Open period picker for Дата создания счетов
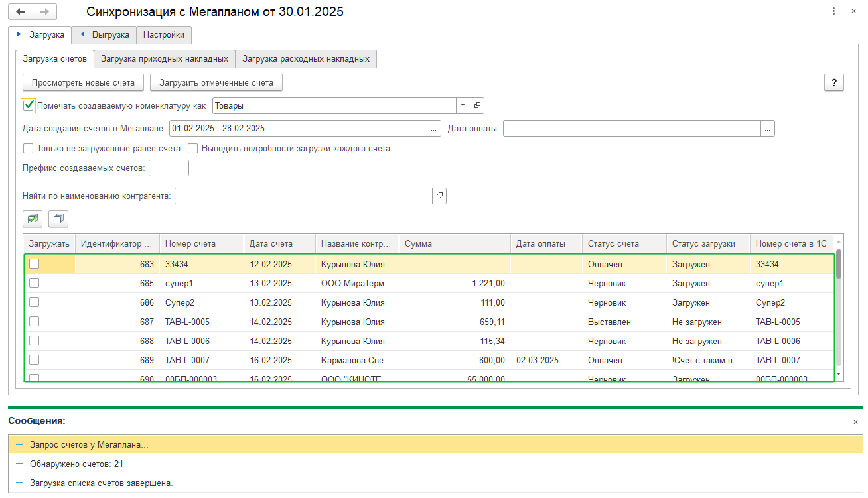This screenshot has height=498, width=868. click(x=434, y=129)
